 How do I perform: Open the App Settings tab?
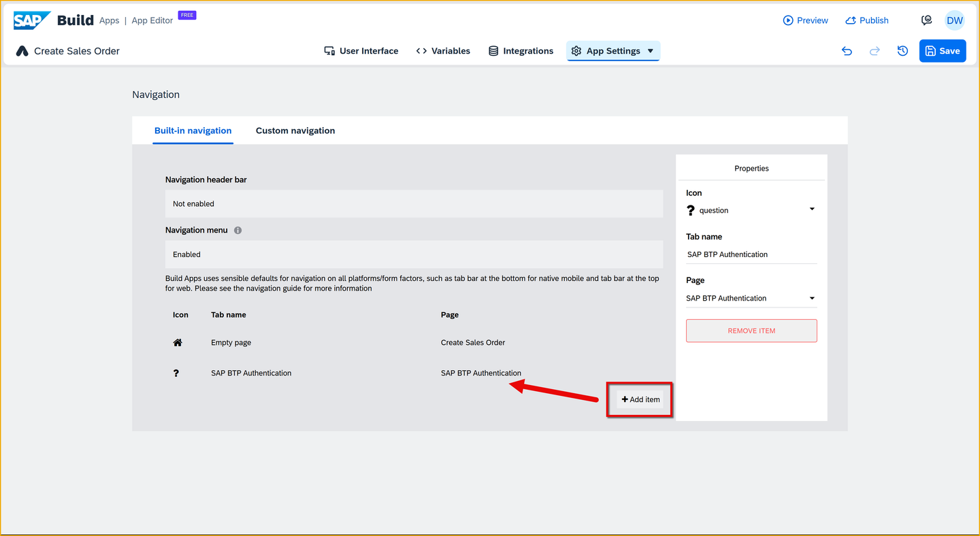pyautogui.click(x=613, y=51)
